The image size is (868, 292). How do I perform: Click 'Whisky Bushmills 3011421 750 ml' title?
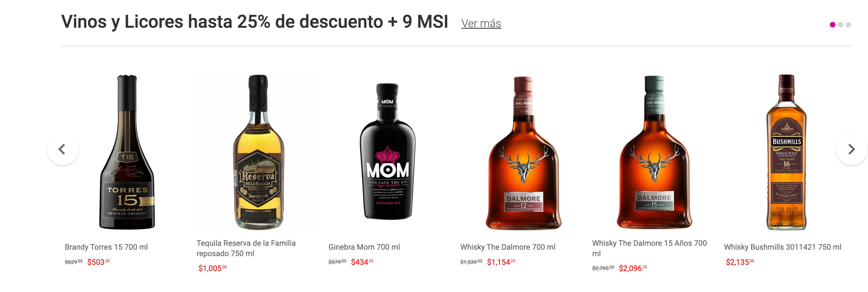click(x=782, y=247)
